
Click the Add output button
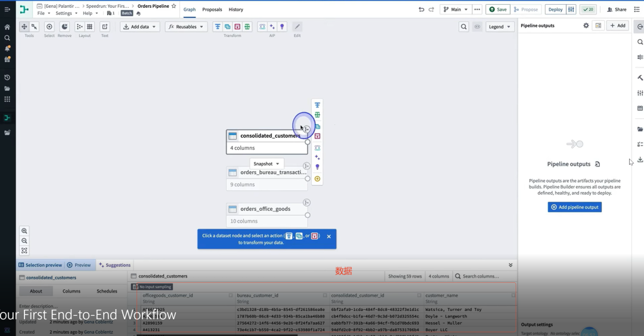[618, 26]
